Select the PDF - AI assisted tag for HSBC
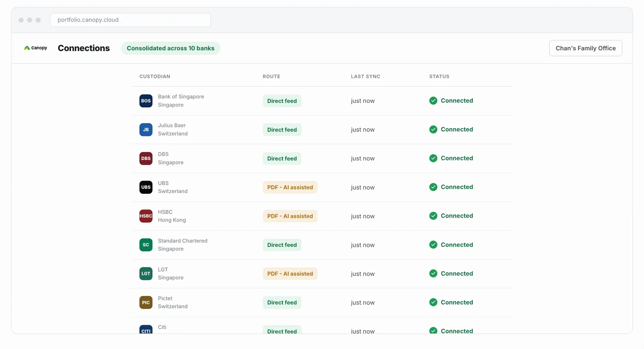 click(x=290, y=216)
